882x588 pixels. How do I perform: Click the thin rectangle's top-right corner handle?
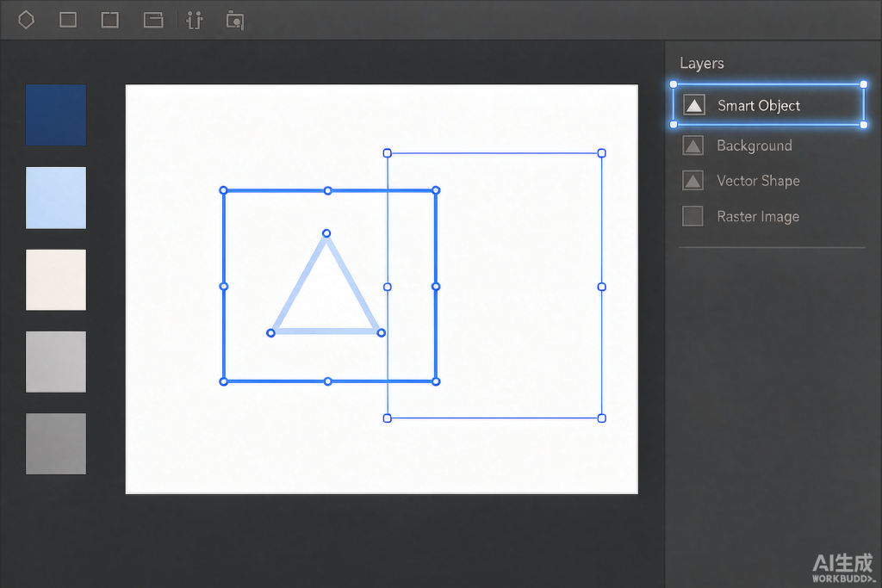coord(602,153)
